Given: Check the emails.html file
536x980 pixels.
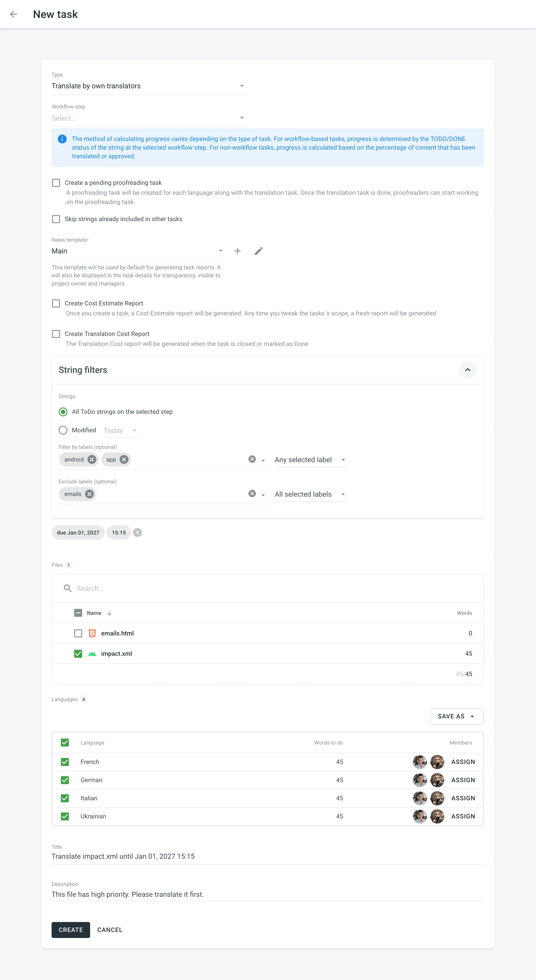Looking at the screenshot, I should pyautogui.click(x=78, y=633).
